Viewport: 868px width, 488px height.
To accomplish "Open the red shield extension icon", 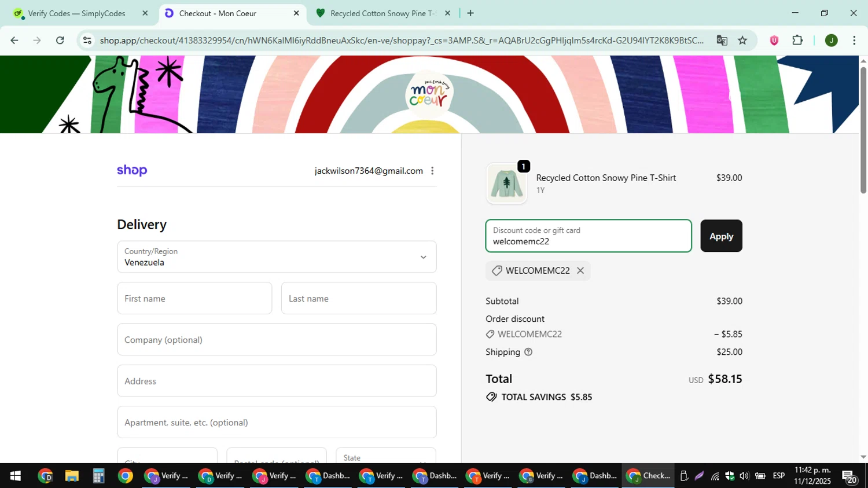I will [x=774, y=40].
